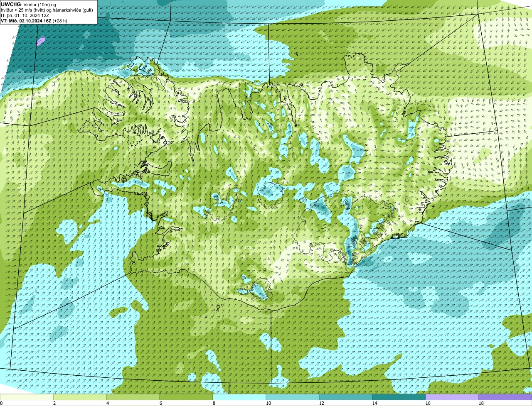Click the 8–10 m/s pale cyan legend swatch
The height and width of the screenshot is (406, 532).
(x=239, y=397)
